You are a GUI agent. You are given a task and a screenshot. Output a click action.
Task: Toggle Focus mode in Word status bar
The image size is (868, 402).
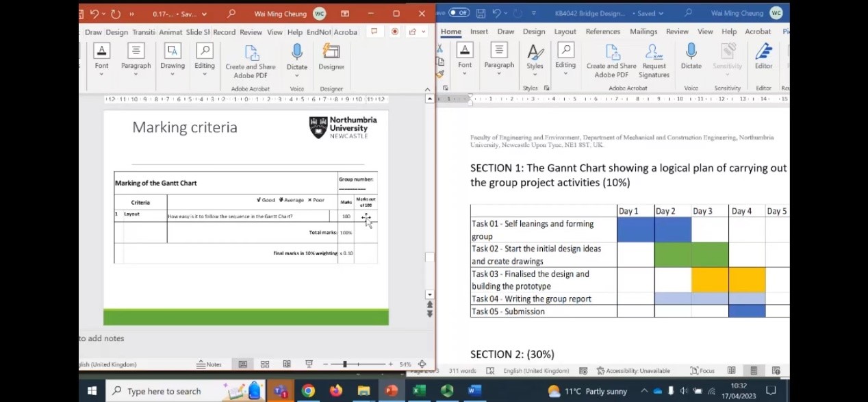702,370
